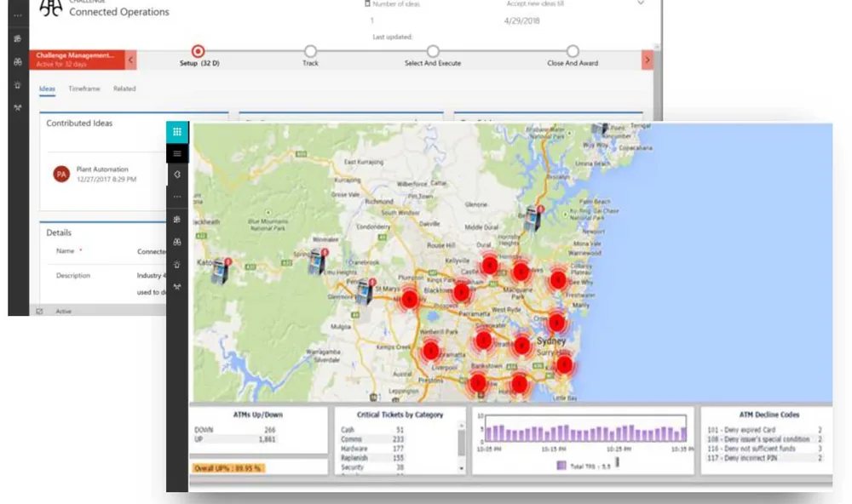This screenshot has height=504, width=852.
Task: Collapse the Challenge Management process flag chevron
Action: 130,60
